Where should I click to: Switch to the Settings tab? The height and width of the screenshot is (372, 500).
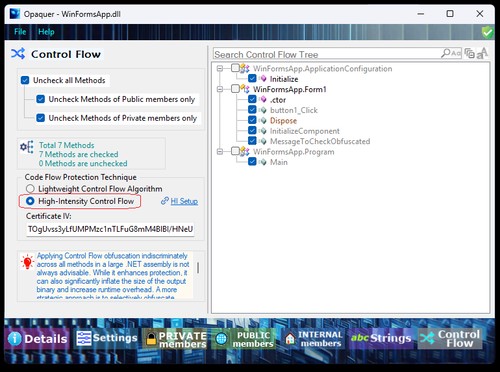(107, 339)
